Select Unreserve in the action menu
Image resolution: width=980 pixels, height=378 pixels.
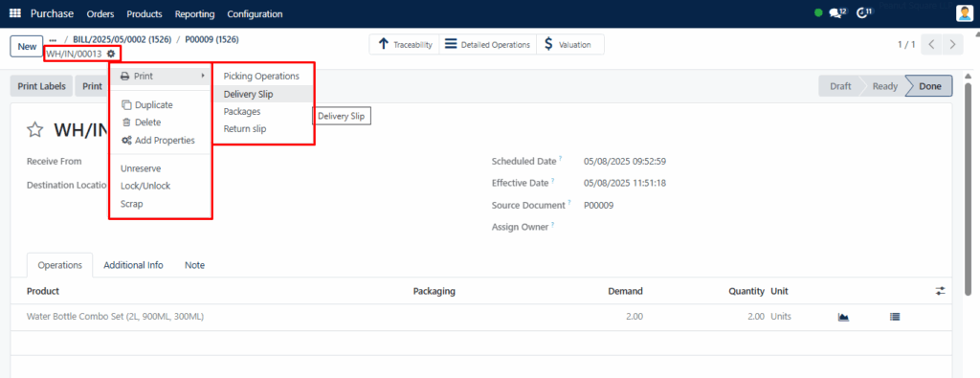click(x=161, y=168)
